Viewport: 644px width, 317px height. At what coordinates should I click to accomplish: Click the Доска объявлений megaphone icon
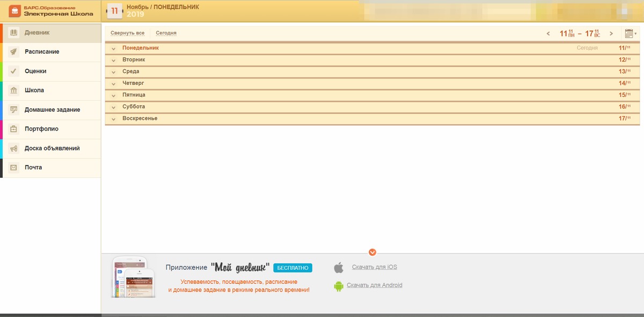(14, 148)
